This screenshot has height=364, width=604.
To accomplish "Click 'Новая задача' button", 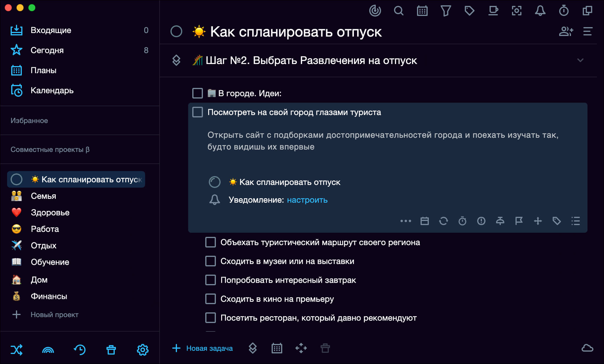I will pyautogui.click(x=202, y=348).
